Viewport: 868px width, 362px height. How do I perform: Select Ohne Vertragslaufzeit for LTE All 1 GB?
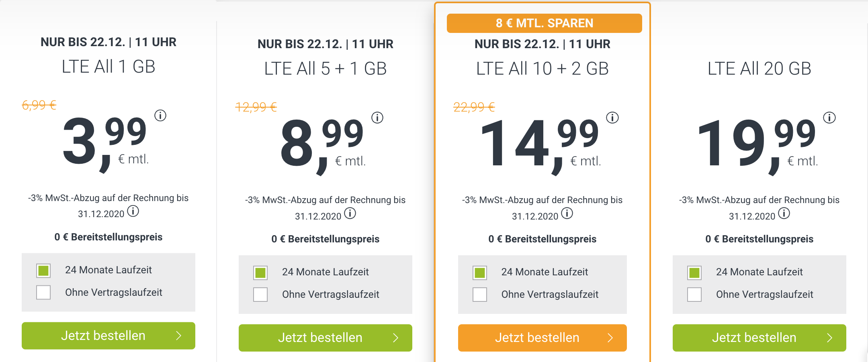43,292
